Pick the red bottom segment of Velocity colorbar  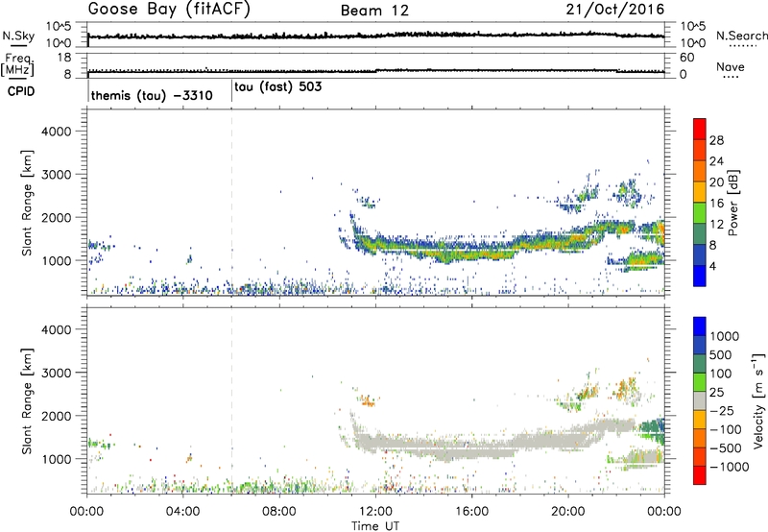pyautogui.click(x=700, y=475)
